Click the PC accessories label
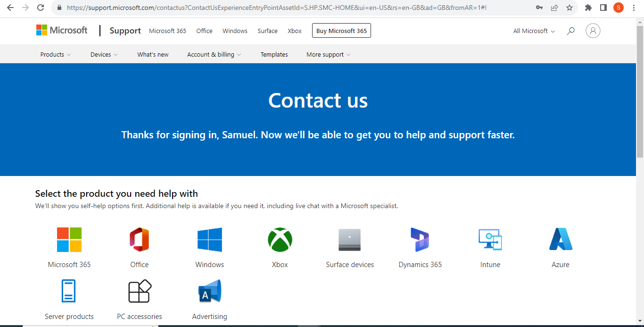This screenshot has width=644, height=327. pos(140,317)
